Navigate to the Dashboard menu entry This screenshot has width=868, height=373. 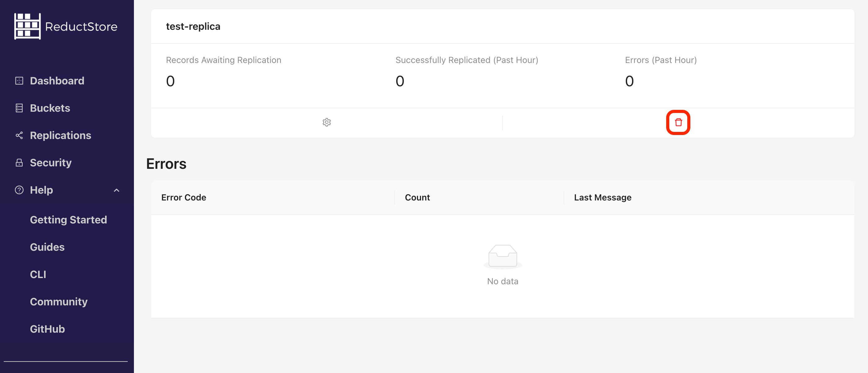(x=57, y=81)
